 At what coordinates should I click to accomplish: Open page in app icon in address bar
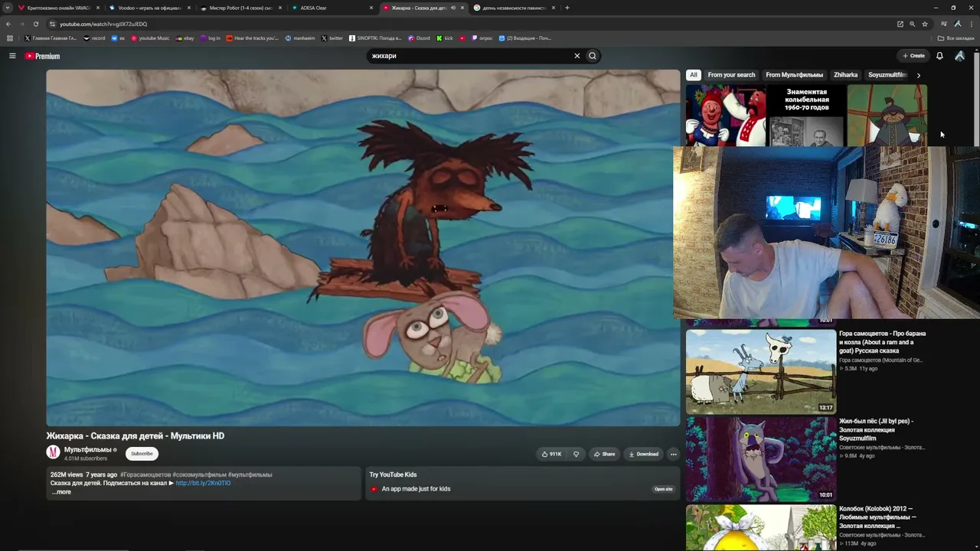point(900,24)
